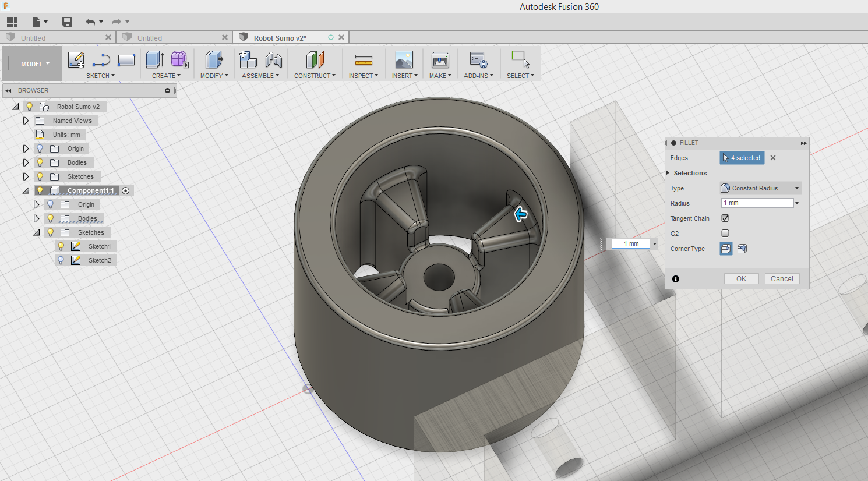Select the Chamfer corner type icon
The image size is (868, 481).
[742, 249]
